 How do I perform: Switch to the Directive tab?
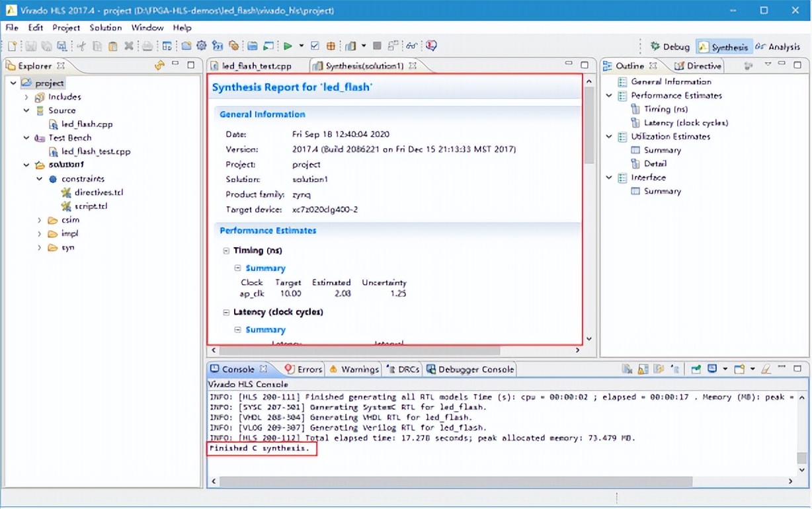(x=698, y=66)
